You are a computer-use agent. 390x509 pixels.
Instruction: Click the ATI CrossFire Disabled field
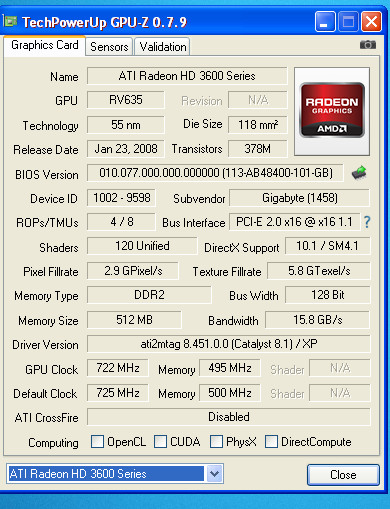pyautogui.click(x=229, y=417)
